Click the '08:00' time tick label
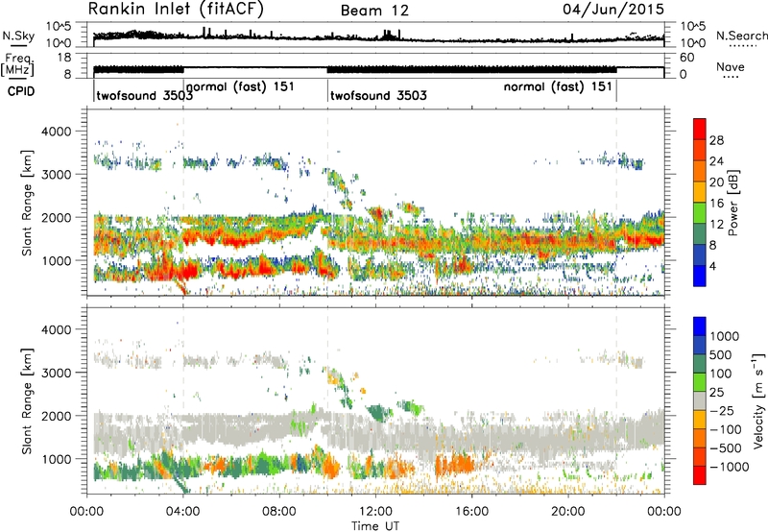The height and width of the screenshot is (532, 768). click(279, 512)
